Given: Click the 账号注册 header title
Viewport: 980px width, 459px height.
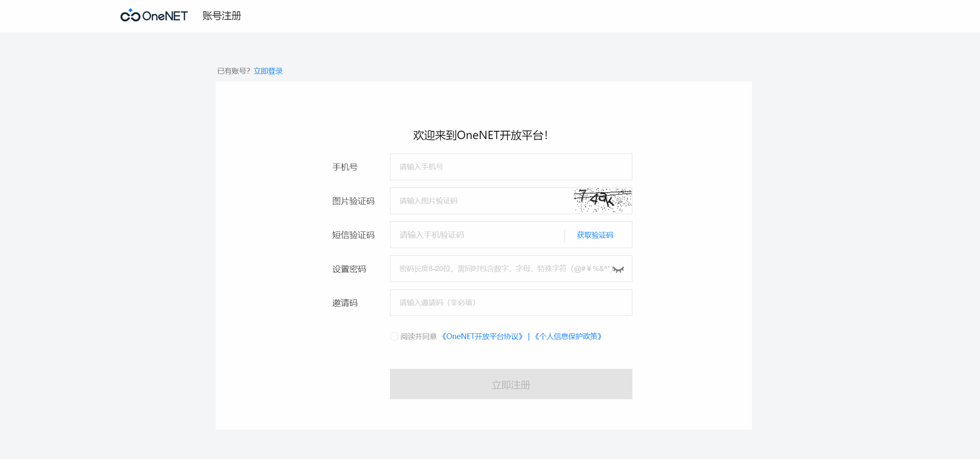Looking at the screenshot, I should tap(222, 16).
